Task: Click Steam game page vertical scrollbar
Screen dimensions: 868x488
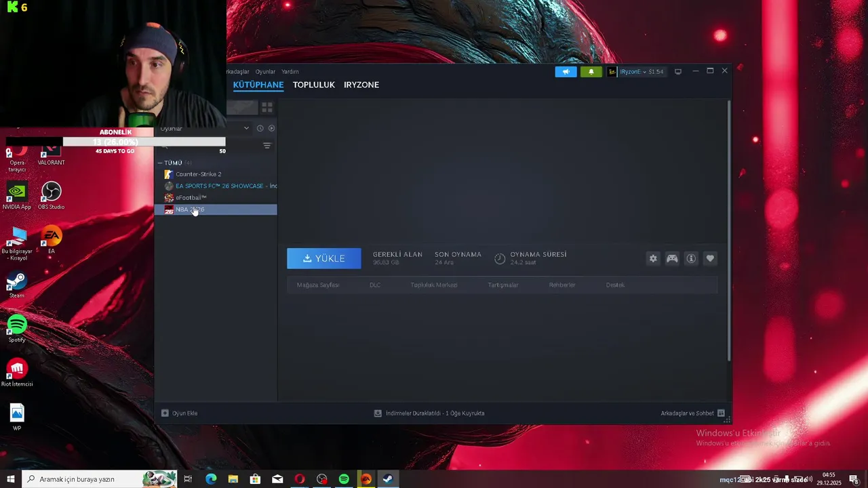Action: click(729, 230)
